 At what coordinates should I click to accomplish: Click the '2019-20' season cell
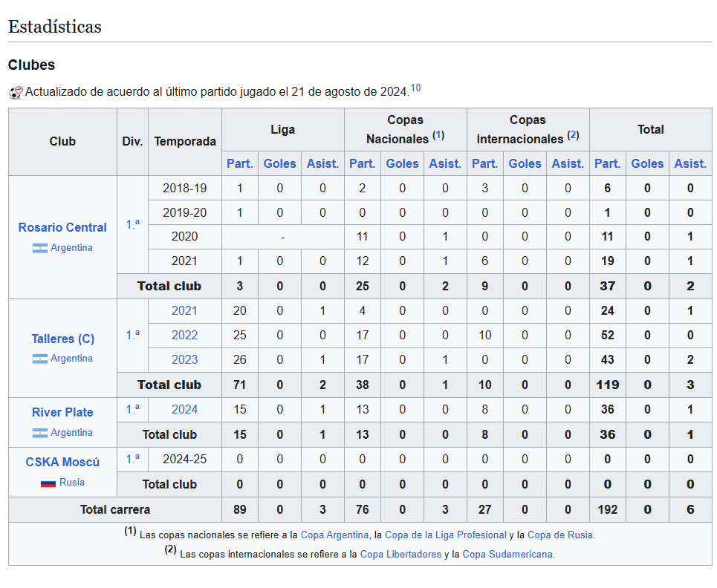(x=185, y=213)
